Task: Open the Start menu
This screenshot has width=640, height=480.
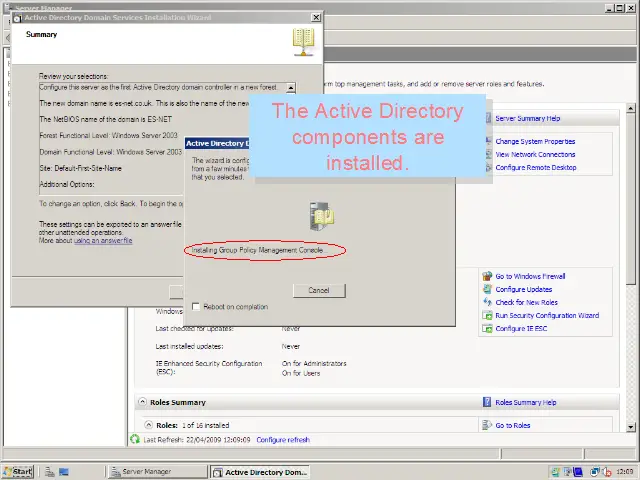Action: tap(18, 472)
